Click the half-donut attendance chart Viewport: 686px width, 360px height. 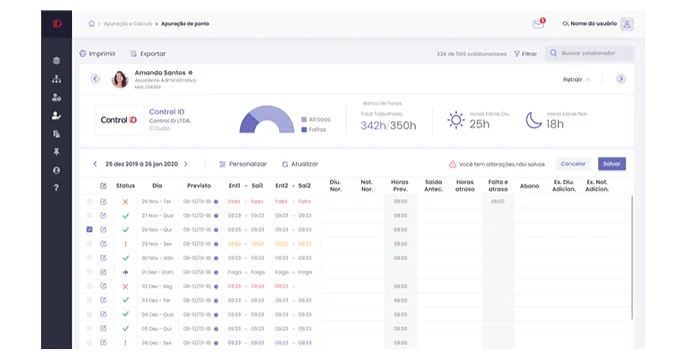267,119
